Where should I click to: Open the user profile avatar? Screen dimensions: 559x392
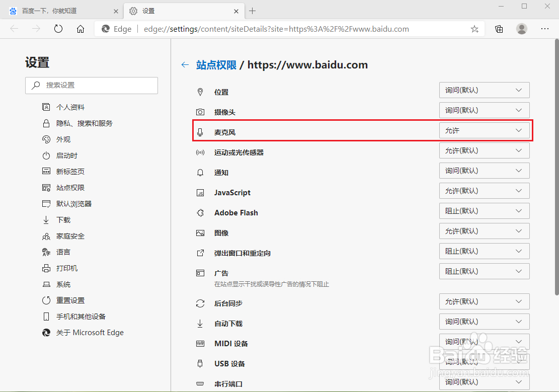click(522, 29)
